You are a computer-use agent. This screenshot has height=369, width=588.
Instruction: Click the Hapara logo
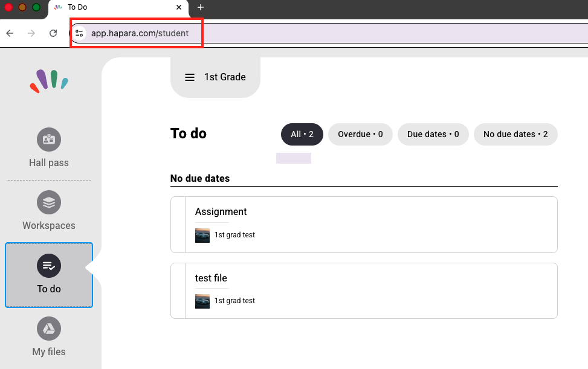[49, 81]
